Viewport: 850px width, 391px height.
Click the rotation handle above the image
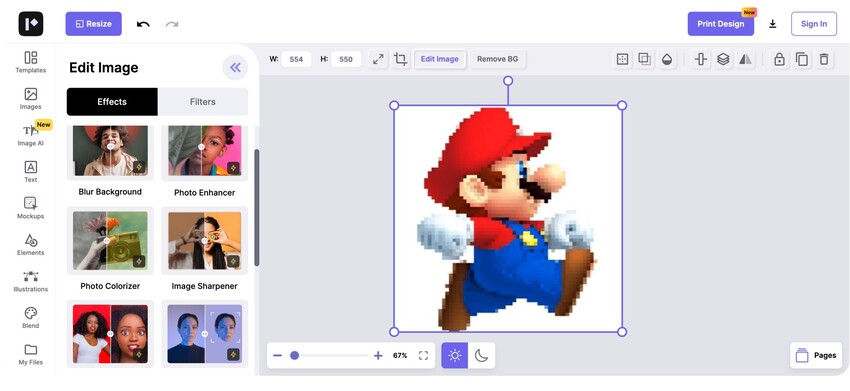[x=508, y=81]
